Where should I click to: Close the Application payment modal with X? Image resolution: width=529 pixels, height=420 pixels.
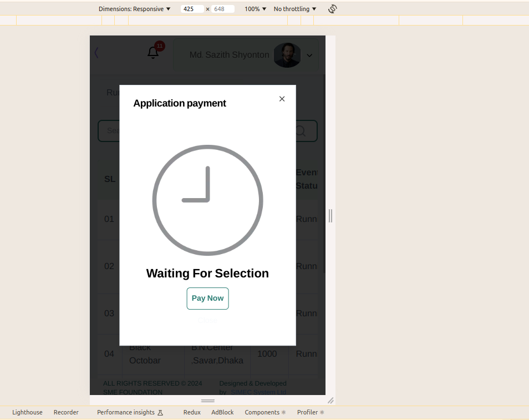pos(282,99)
